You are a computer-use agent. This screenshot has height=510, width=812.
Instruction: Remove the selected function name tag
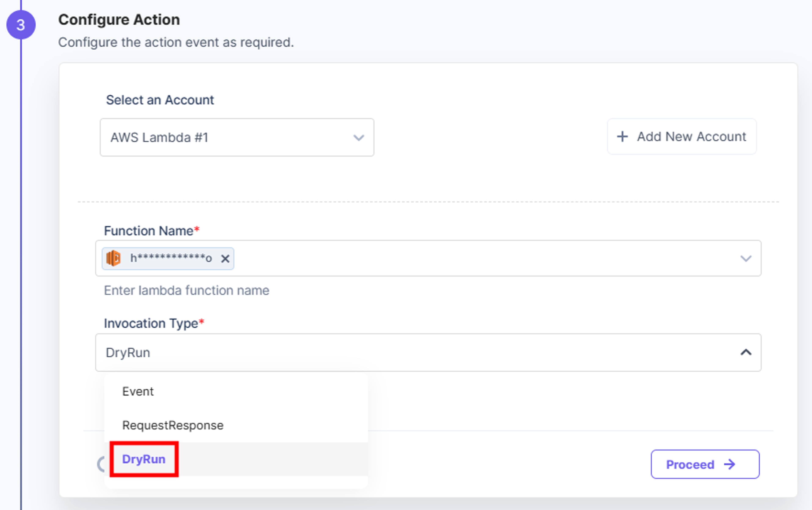(225, 259)
